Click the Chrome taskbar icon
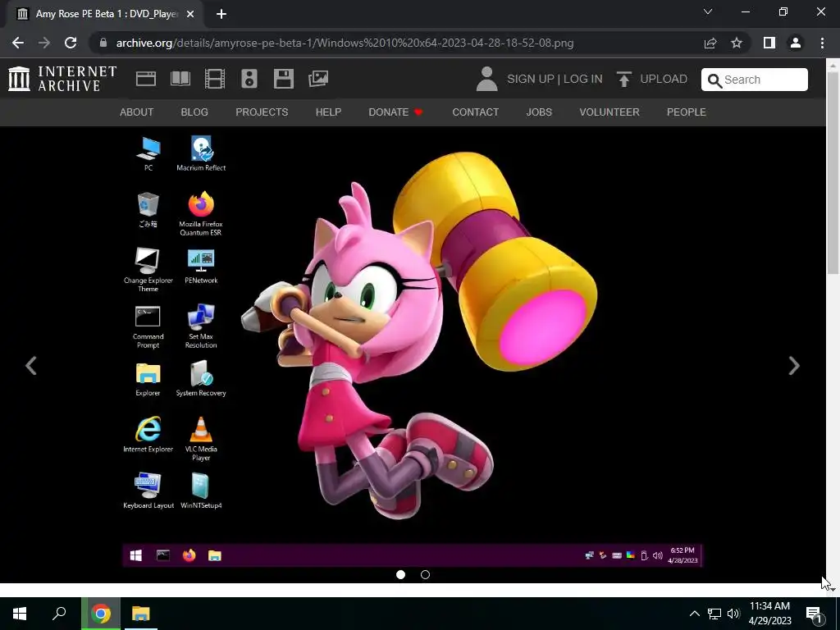This screenshot has width=840, height=630. pos(101,614)
